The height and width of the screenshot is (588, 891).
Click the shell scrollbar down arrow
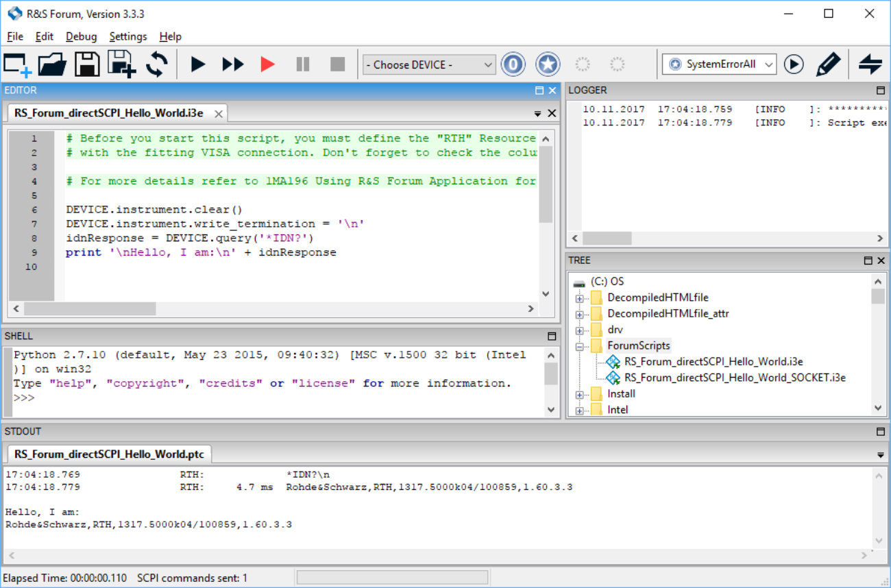(x=552, y=410)
